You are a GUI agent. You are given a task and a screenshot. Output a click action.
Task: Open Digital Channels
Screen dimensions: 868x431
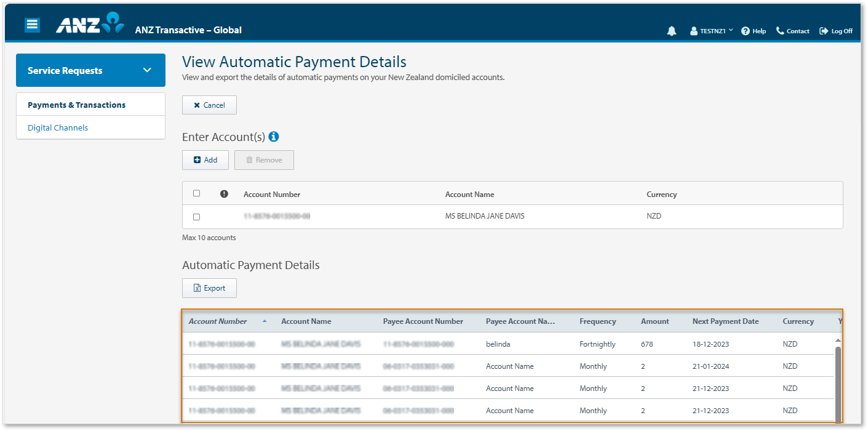[57, 127]
